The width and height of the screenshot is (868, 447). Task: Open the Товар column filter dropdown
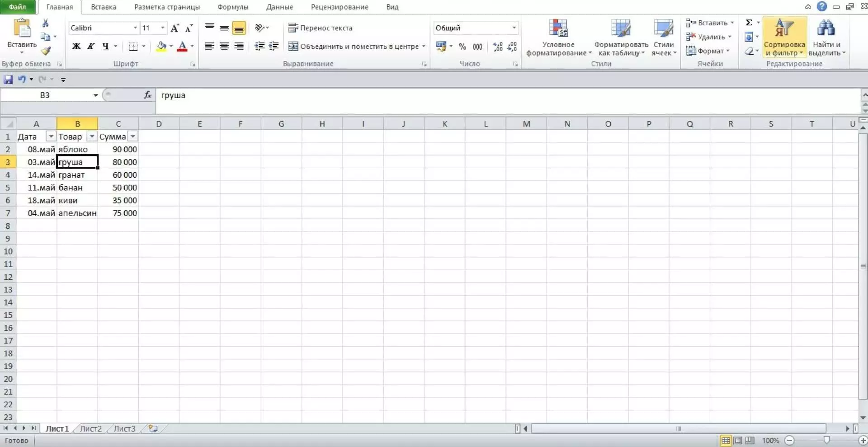(x=92, y=136)
